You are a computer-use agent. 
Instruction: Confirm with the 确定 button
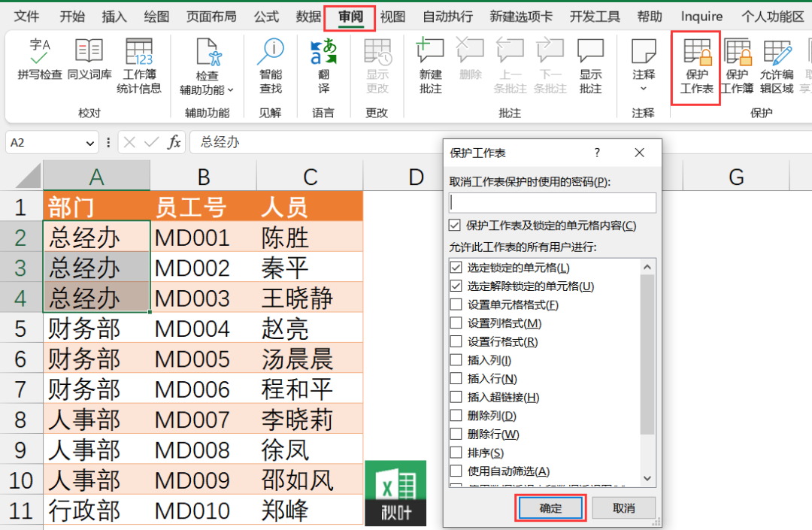click(550, 507)
